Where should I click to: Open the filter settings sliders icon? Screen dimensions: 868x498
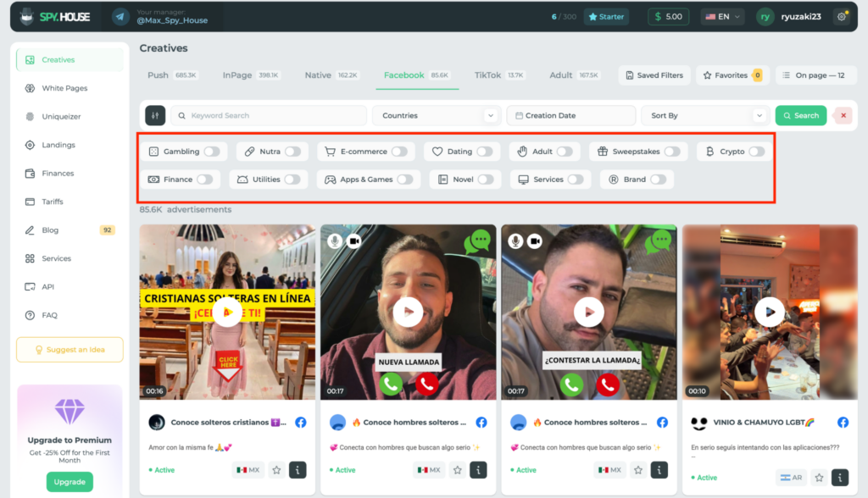(155, 116)
